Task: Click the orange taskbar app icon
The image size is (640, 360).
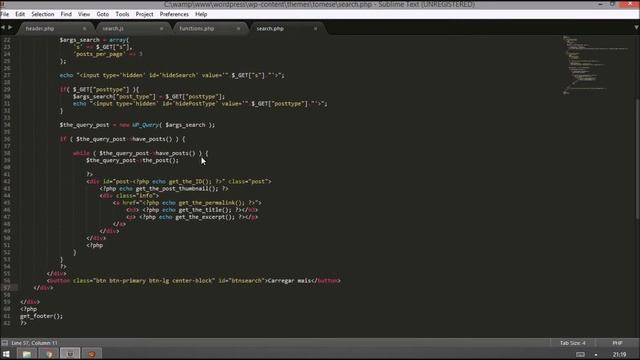Action: click(x=92, y=354)
